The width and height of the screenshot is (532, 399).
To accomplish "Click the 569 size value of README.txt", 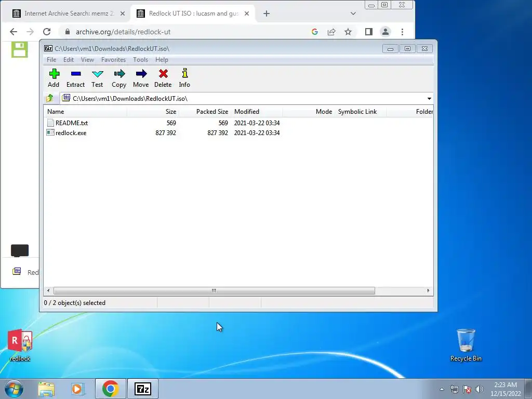I will point(171,123).
